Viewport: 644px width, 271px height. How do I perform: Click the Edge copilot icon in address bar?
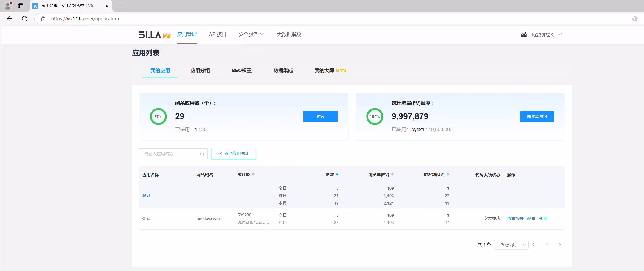pyautogui.click(x=635, y=19)
